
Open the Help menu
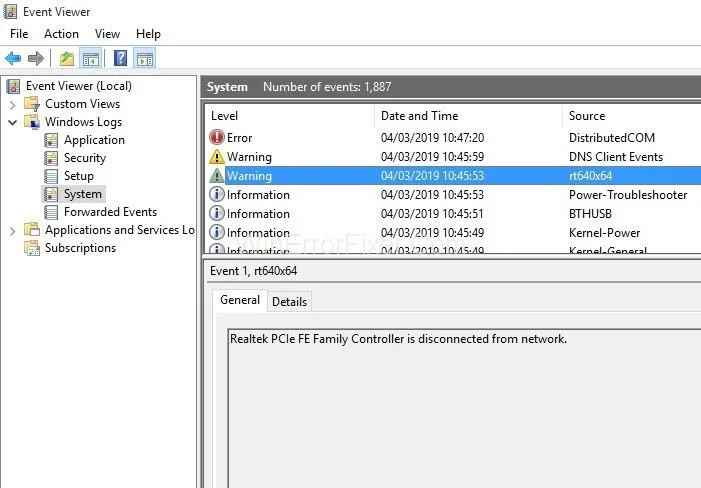pyautogui.click(x=148, y=34)
